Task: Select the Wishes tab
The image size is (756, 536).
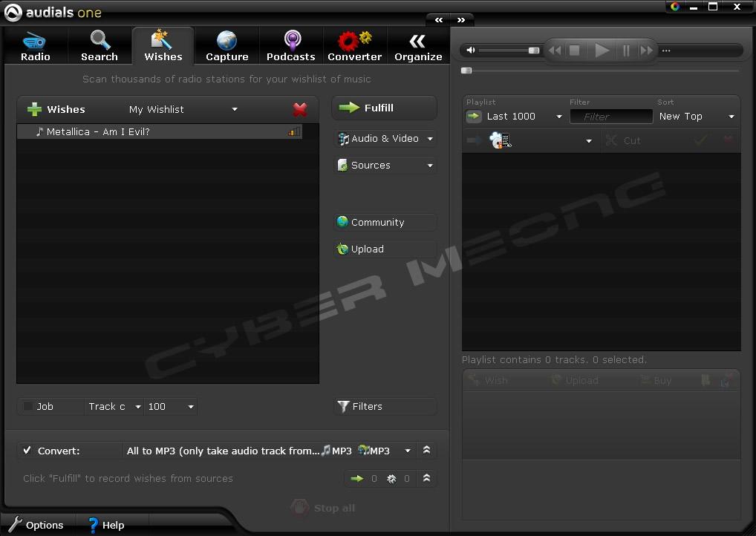Action: pos(163,46)
